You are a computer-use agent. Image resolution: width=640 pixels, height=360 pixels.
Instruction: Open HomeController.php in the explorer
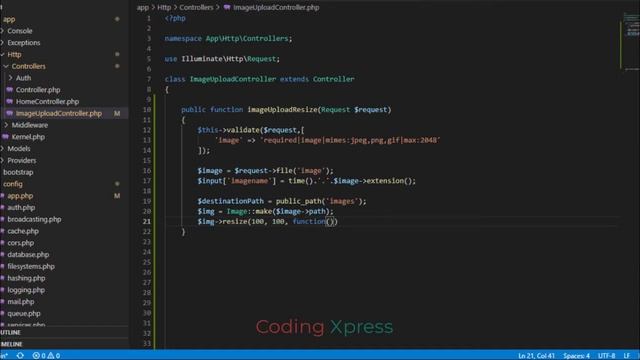(x=47, y=102)
